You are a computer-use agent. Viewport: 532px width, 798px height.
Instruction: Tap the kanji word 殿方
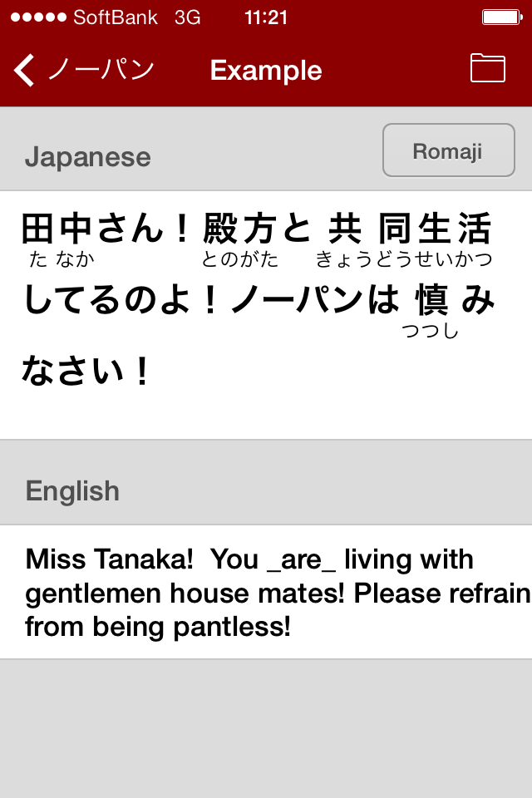pos(239,229)
